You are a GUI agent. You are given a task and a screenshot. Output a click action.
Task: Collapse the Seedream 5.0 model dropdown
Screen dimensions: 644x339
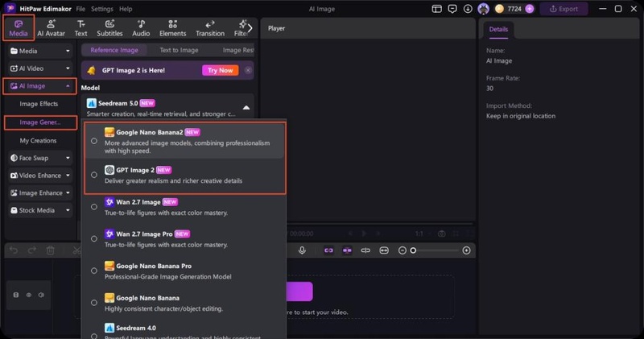[246, 108]
